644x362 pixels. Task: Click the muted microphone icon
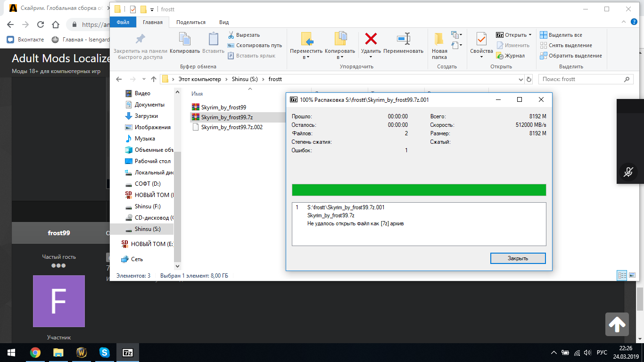[628, 172]
